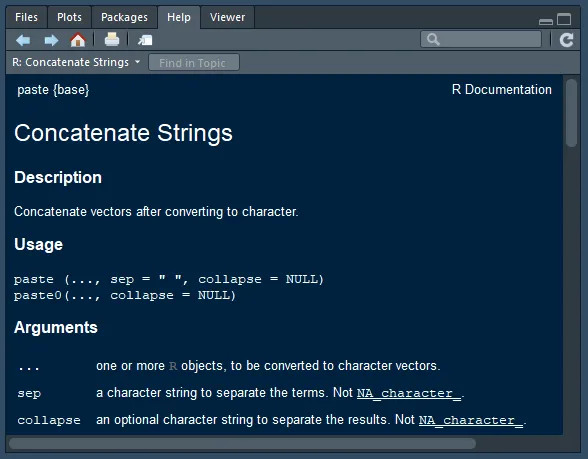Select the Viewer tab
588x459 pixels.
[227, 17]
